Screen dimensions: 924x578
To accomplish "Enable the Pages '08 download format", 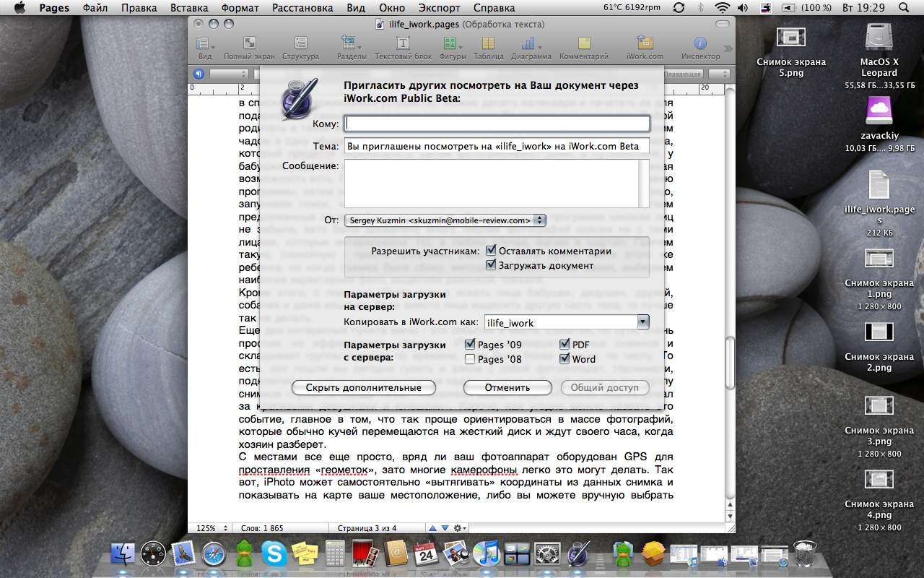I will (471, 359).
